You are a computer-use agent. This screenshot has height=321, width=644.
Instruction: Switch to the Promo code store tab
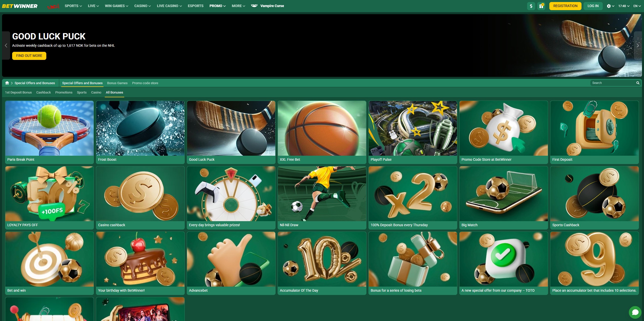pos(145,83)
